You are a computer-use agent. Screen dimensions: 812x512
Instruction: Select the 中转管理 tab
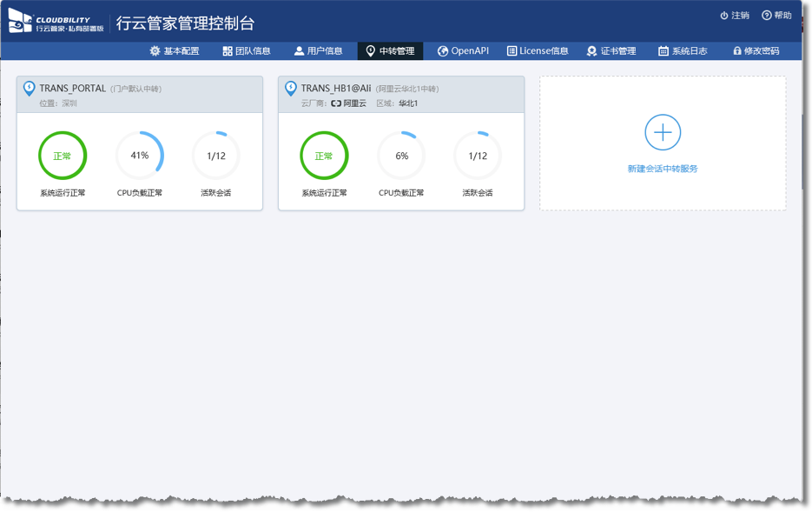390,51
